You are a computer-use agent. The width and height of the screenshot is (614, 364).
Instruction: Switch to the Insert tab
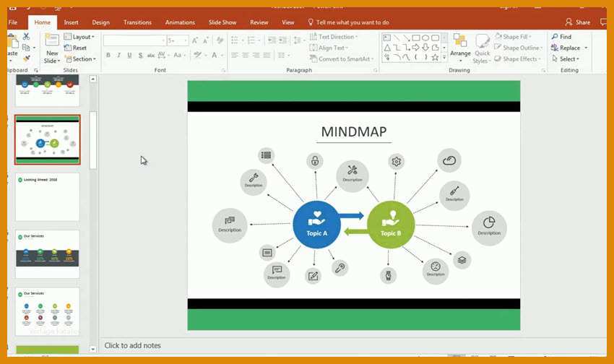tap(71, 22)
